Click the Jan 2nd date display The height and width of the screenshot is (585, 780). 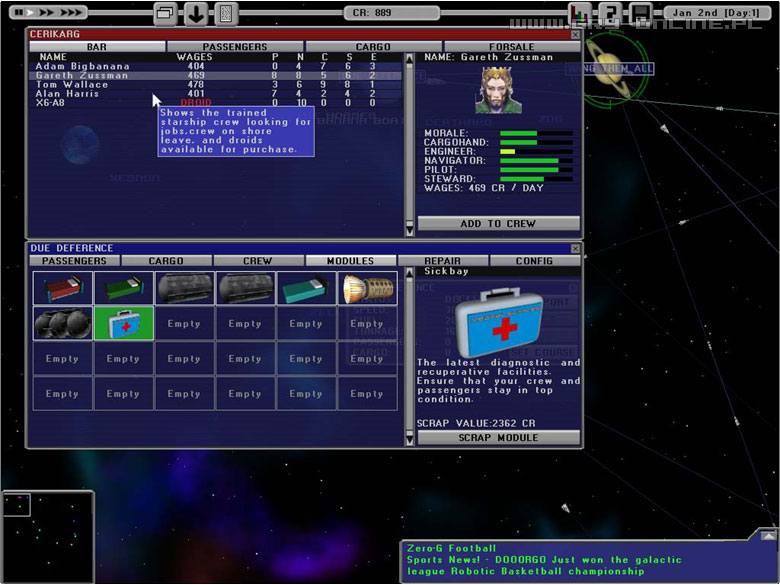[716, 12]
